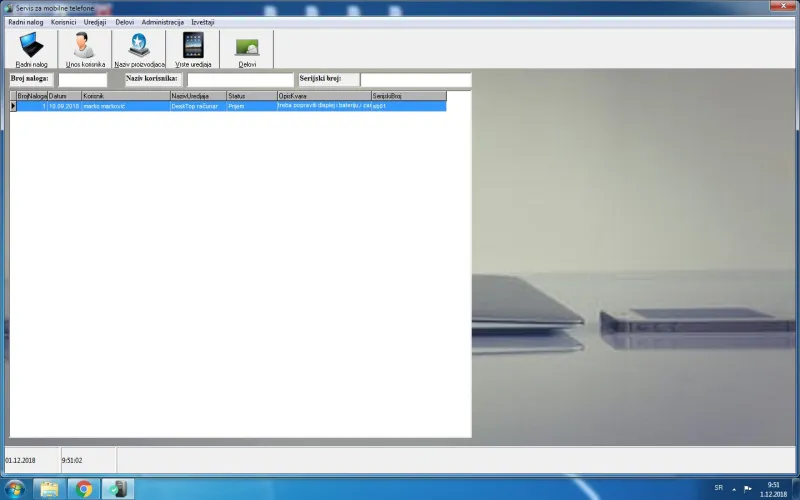The image size is (800, 500).
Task: Click the service application taskbar icon
Action: 118,489
